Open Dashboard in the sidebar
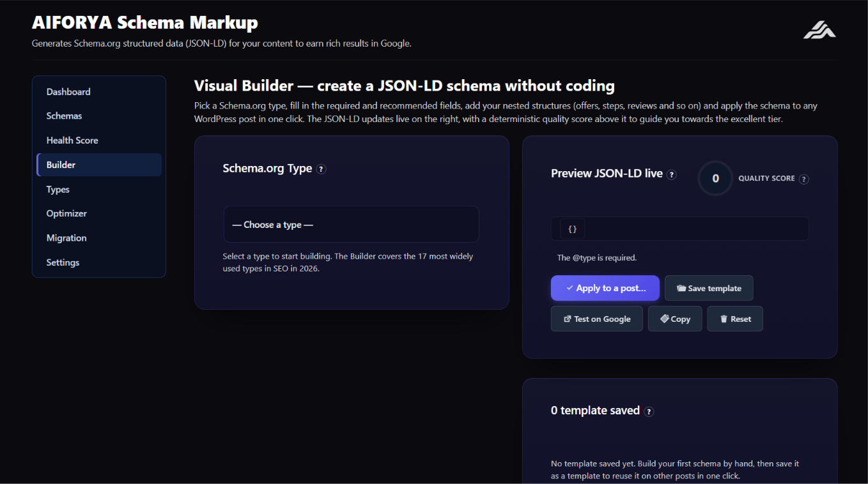The height and width of the screenshot is (484, 868). pyautogui.click(x=99, y=92)
